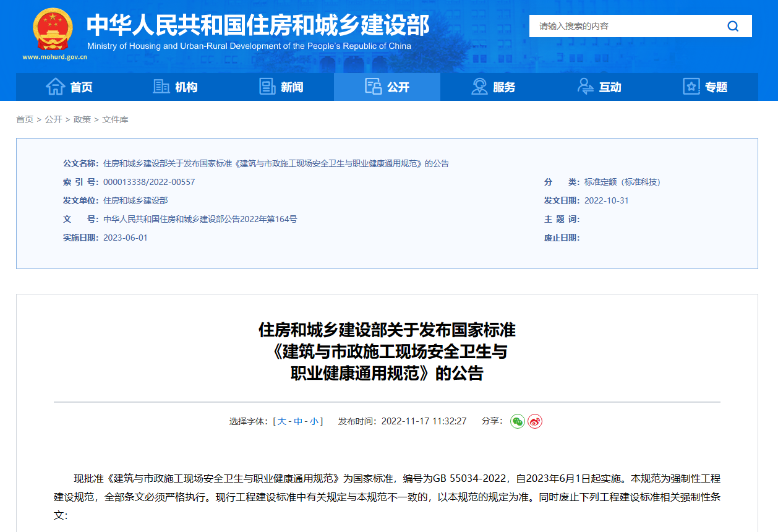
Task: Share the announcement via the WeChat icon
Action: pos(516,421)
